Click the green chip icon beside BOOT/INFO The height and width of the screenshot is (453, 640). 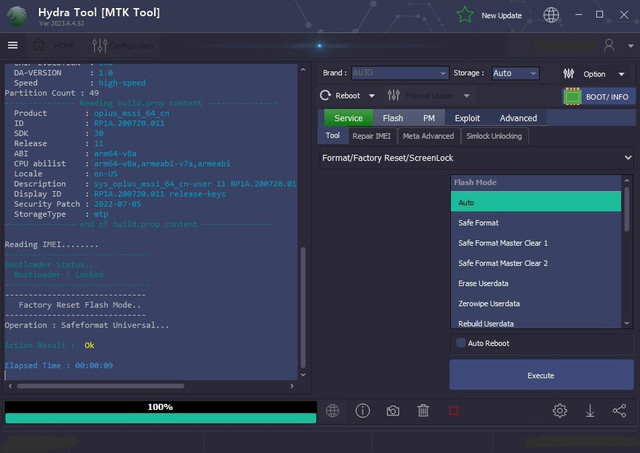point(572,97)
